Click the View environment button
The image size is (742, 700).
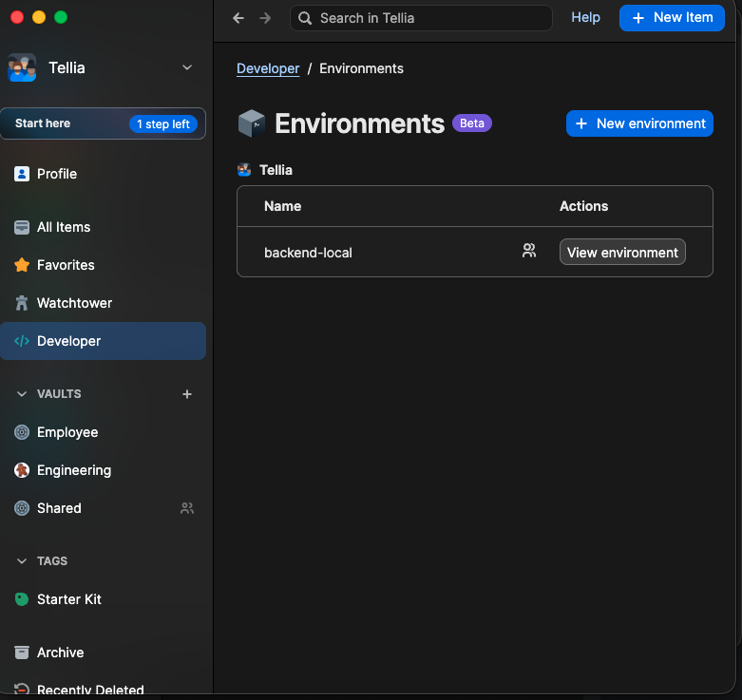(622, 252)
